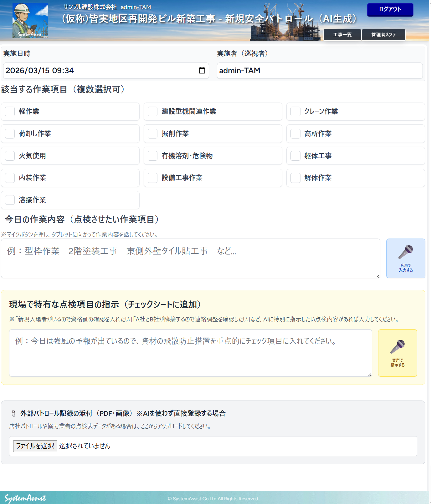Viewport: 431px width, 504px height.
Task: Click the paperclip attachment icon
Action: (13, 413)
